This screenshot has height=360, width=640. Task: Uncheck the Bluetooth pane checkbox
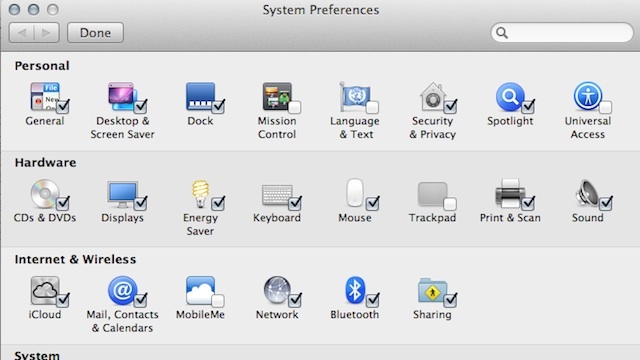(372, 300)
